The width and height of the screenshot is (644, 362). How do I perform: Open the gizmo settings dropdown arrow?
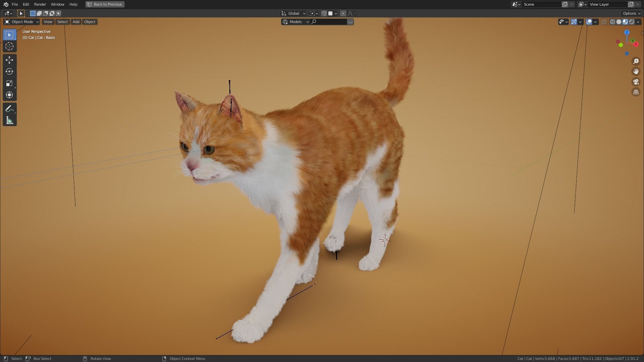pyautogui.click(x=580, y=22)
